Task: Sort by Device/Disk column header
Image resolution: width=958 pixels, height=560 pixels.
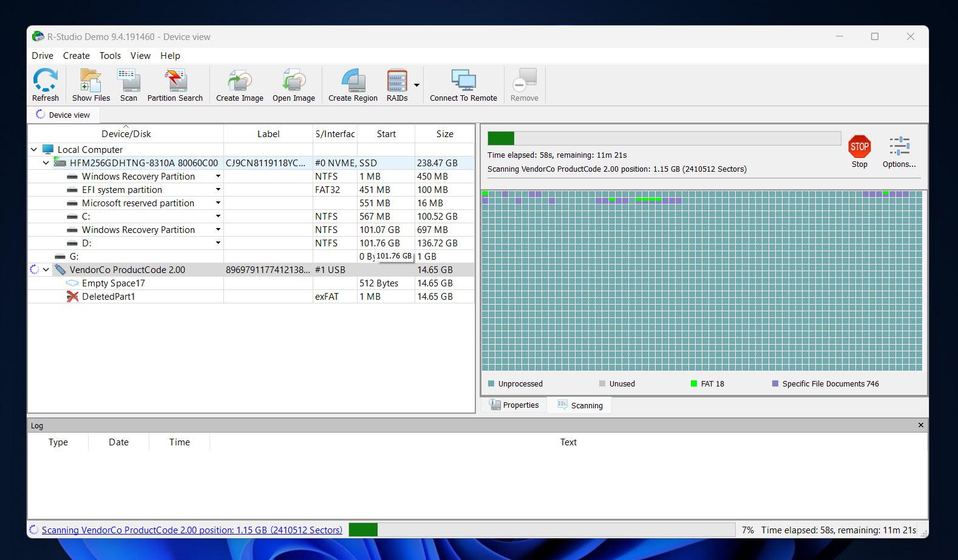Action: [126, 133]
